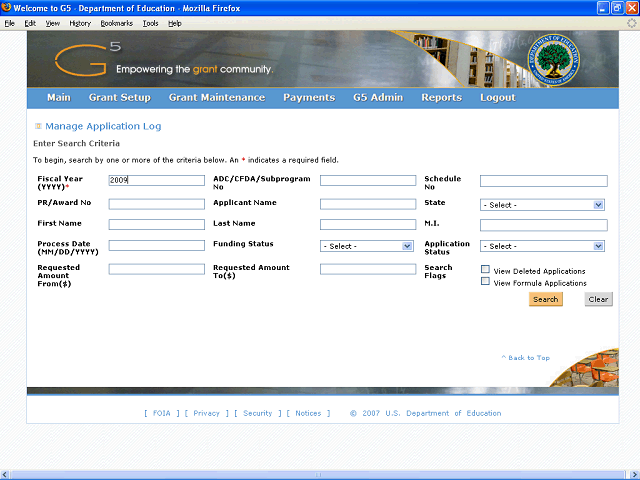Click the Applicant Name input field
The height and width of the screenshot is (480, 640).
click(368, 204)
